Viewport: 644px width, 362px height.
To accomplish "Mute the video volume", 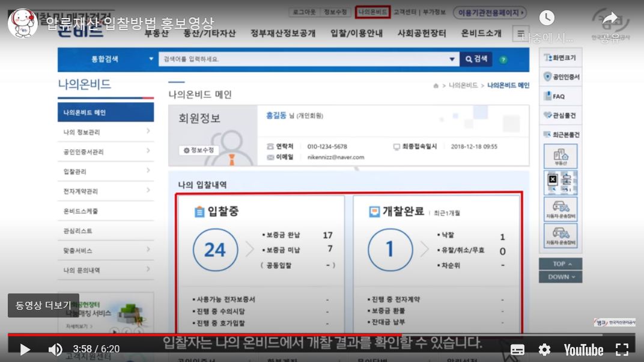I will (x=55, y=350).
